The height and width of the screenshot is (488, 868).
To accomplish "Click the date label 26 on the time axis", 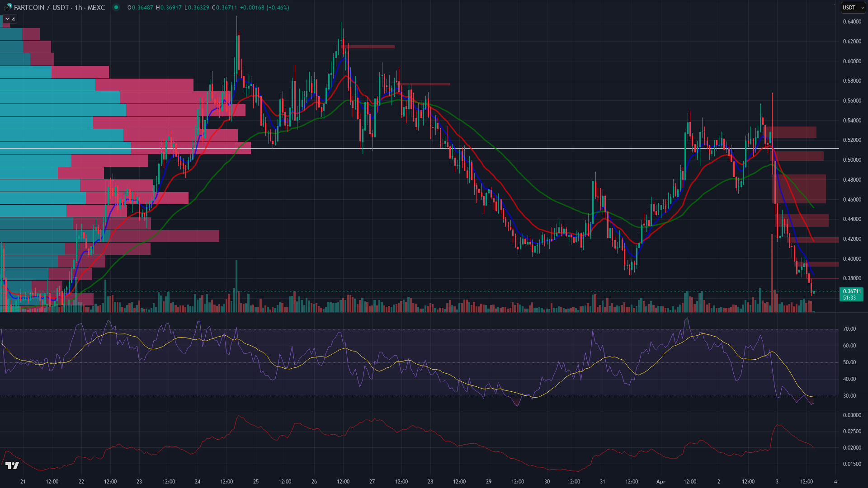I will click(x=314, y=482).
